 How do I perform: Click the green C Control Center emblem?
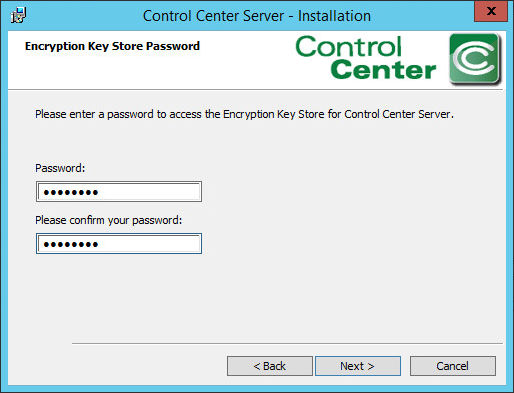pos(475,59)
